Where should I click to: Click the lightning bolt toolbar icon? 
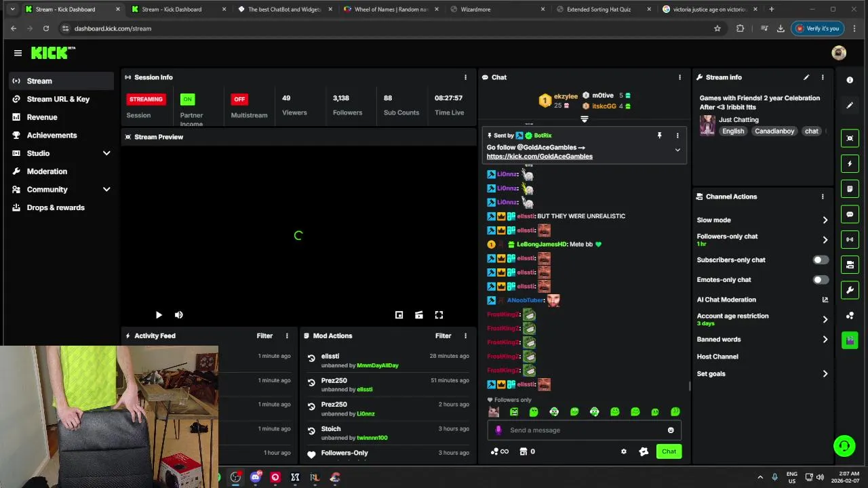(x=850, y=163)
